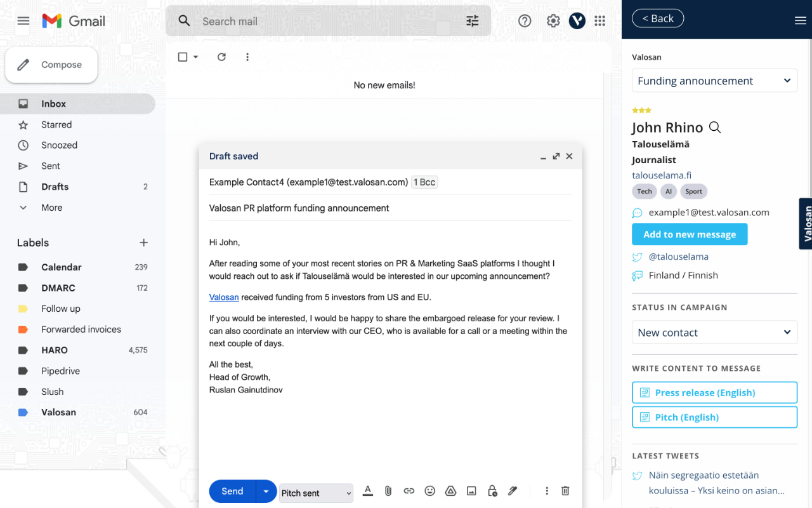Insert signature with the pen icon
The height and width of the screenshot is (508, 812).
[x=513, y=491]
